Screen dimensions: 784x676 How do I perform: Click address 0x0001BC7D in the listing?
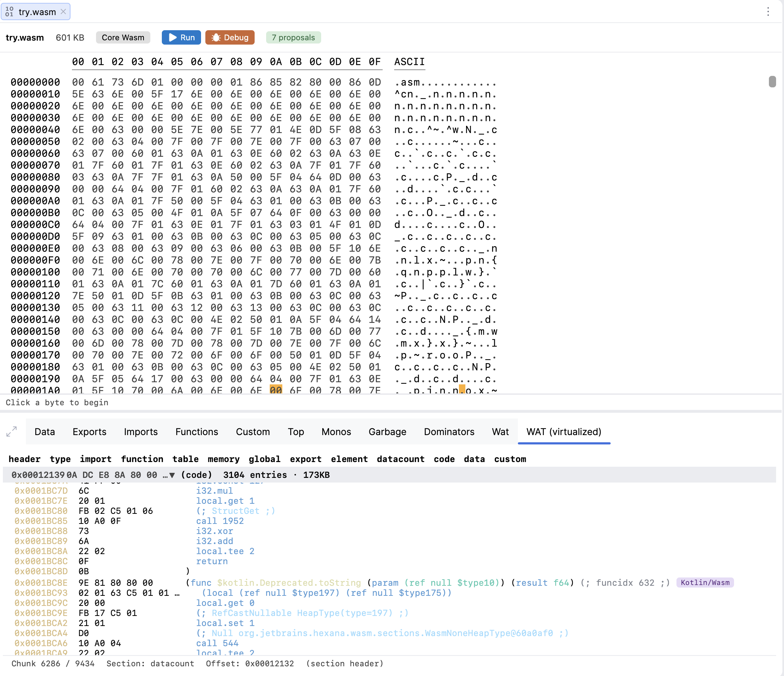point(41,490)
